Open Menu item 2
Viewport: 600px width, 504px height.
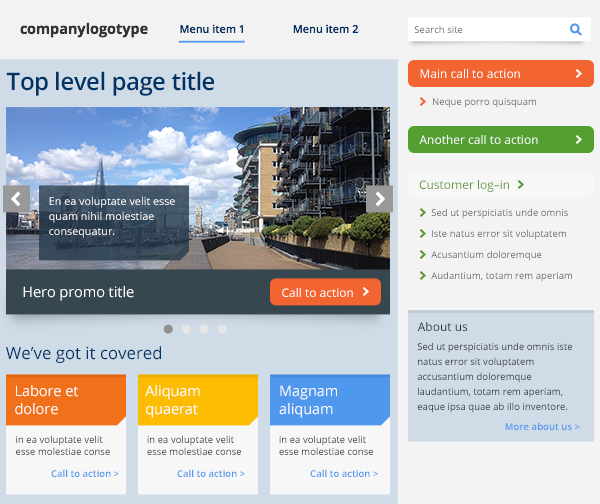326,29
